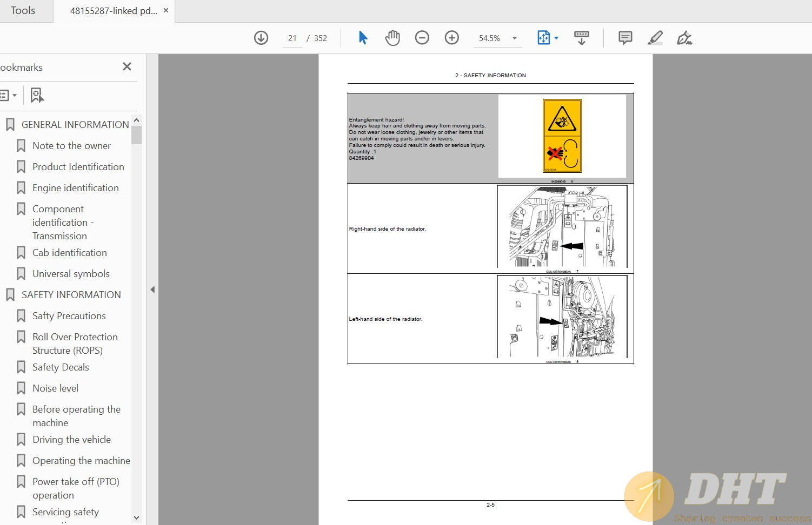812x525 pixels.
Task: Switch to the Tools tab
Action: tap(23, 11)
